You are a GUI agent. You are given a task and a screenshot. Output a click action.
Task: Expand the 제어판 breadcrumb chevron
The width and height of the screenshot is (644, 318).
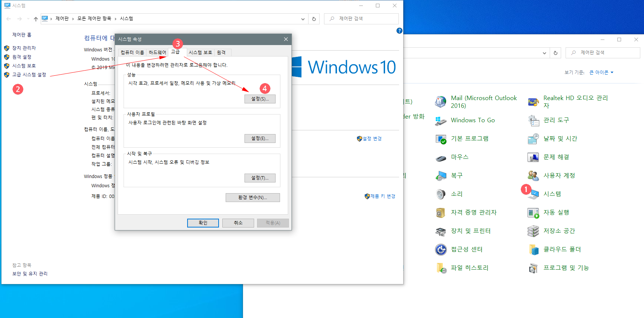tap(73, 19)
